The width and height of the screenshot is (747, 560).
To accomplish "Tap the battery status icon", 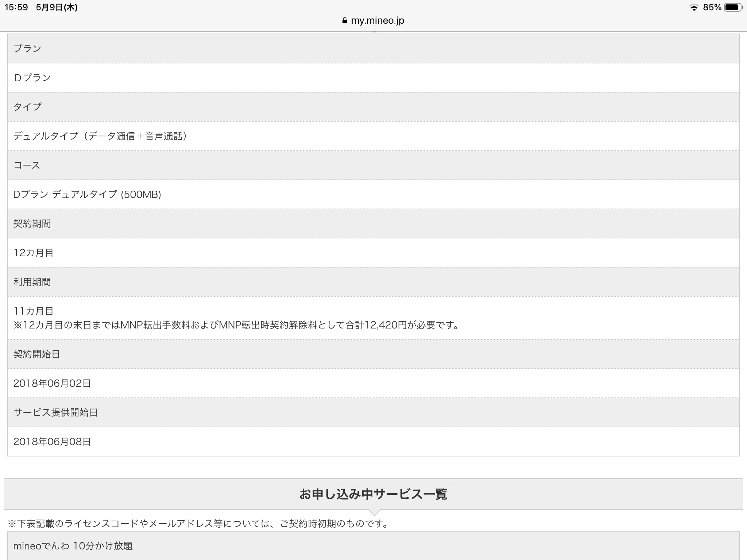I will pyautogui.click(x=733, y=8).
